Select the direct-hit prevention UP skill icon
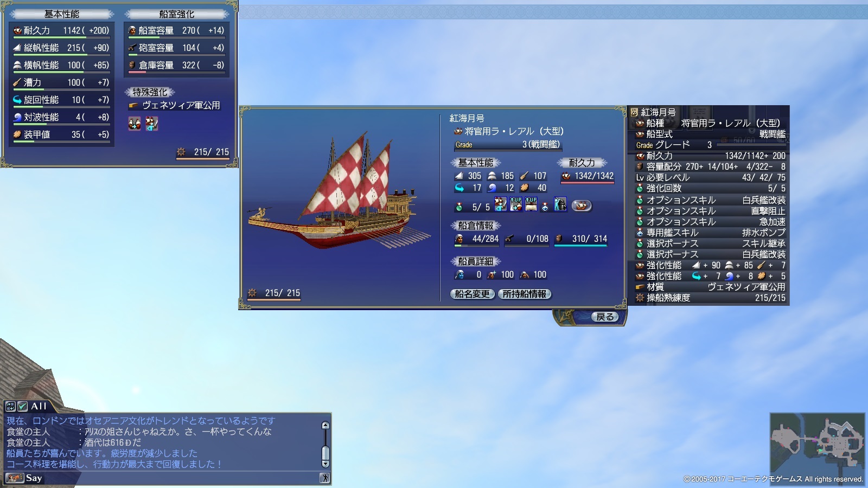This screenshot has width=868, height=488. (x=516, y=204)
